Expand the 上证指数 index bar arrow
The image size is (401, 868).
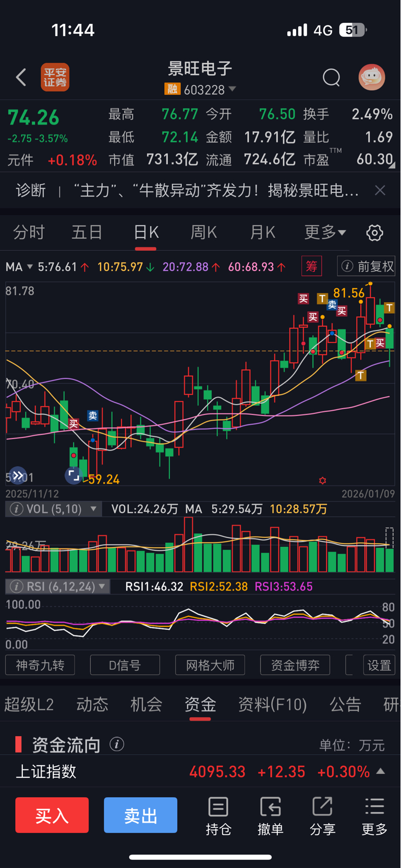tap(381, 771)
